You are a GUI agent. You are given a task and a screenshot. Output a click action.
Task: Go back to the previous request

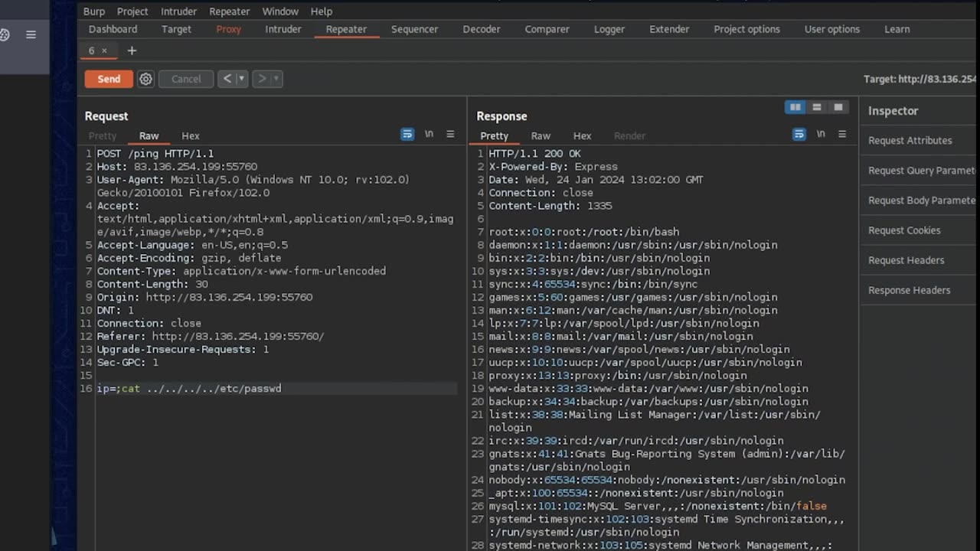pyautogui.click(x=227, y=78)
